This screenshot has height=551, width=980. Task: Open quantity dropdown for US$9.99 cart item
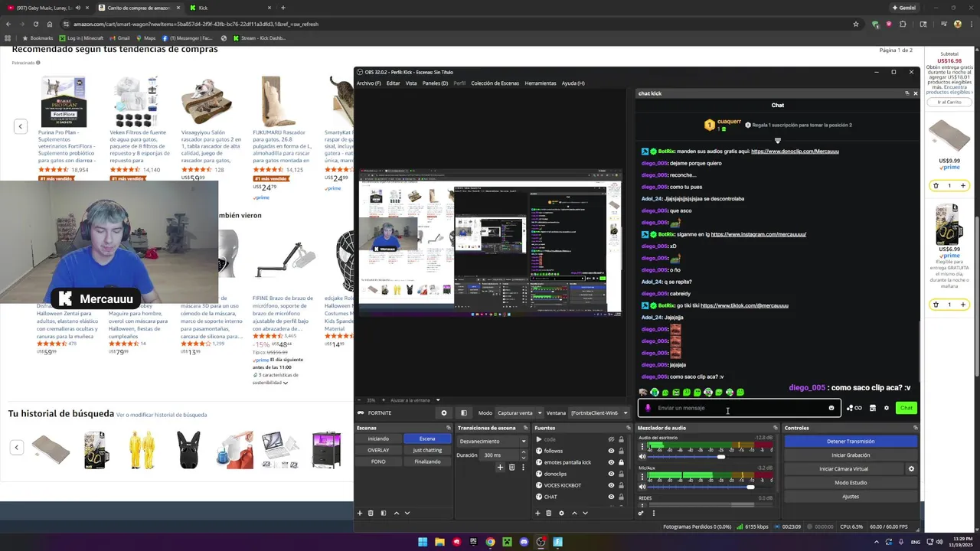click(949, 185)
